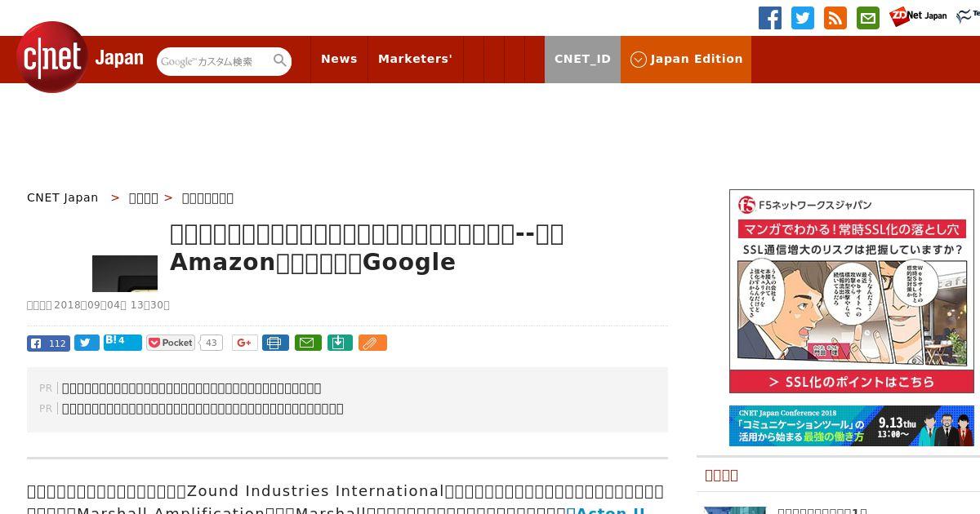The image size is (980, 514).
Task: Email the article via green envelope icon
Action: point(308,343)
